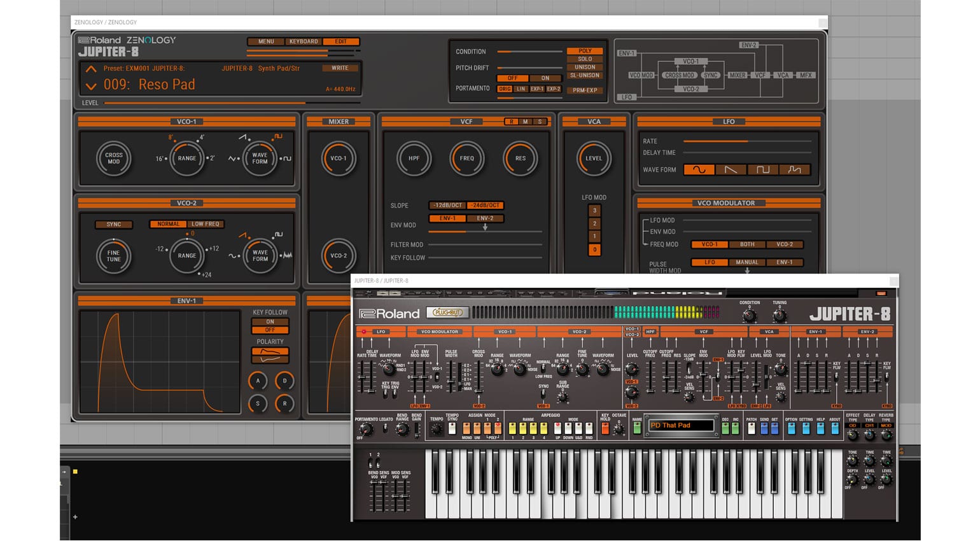Click the MFX block in signal flow diagram
The width and height of the screenshot is (980, 541).
tap(806, 75)
